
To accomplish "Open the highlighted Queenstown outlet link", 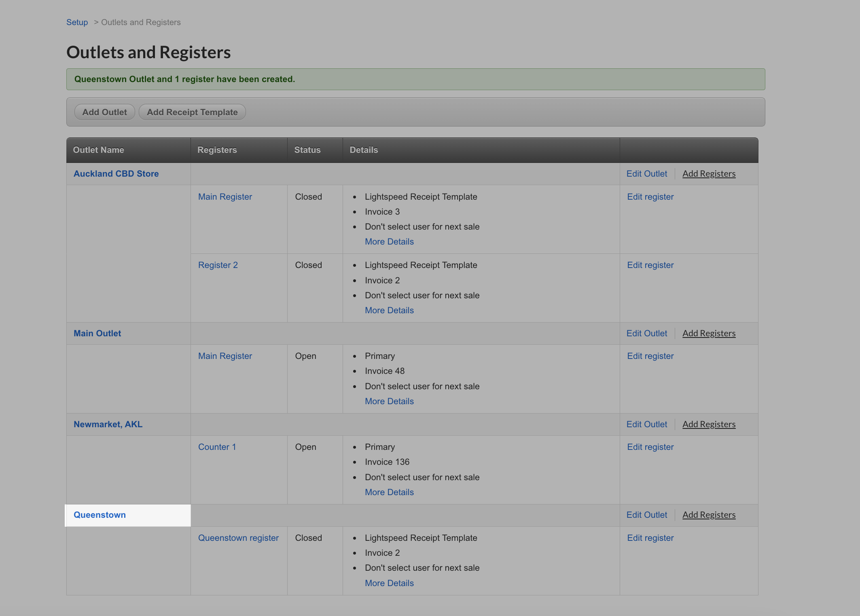I will pyautogui.click(x=100, y=515).
